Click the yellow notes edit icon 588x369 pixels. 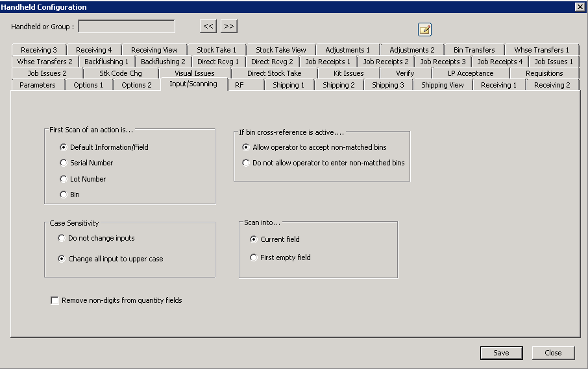coord(424,29)
